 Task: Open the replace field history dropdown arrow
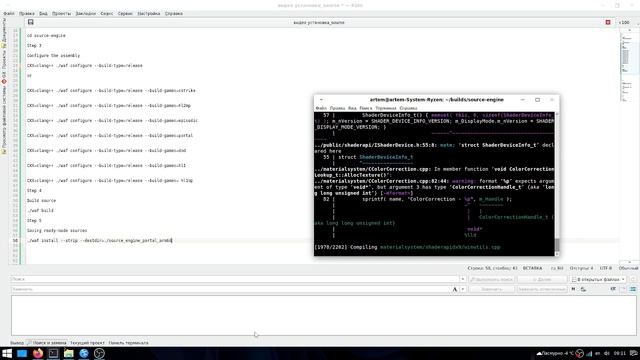pyautogui.click(x=463, y=289)
